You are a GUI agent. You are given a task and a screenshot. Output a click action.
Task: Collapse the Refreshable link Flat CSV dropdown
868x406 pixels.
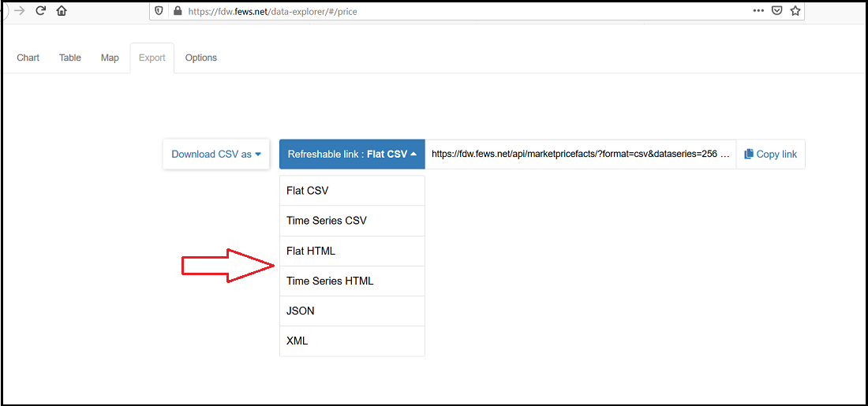tap(352, 155)
